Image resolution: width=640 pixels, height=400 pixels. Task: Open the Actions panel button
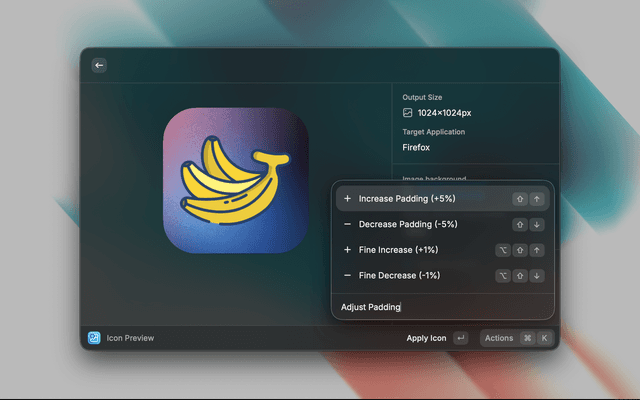[499, 338]
